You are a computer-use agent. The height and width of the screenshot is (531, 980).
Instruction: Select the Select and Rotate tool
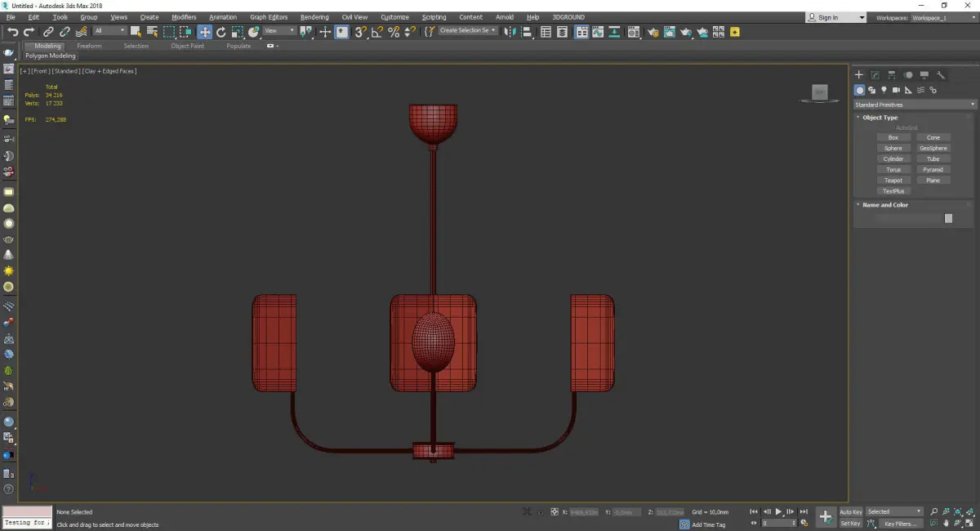(220, 32)
